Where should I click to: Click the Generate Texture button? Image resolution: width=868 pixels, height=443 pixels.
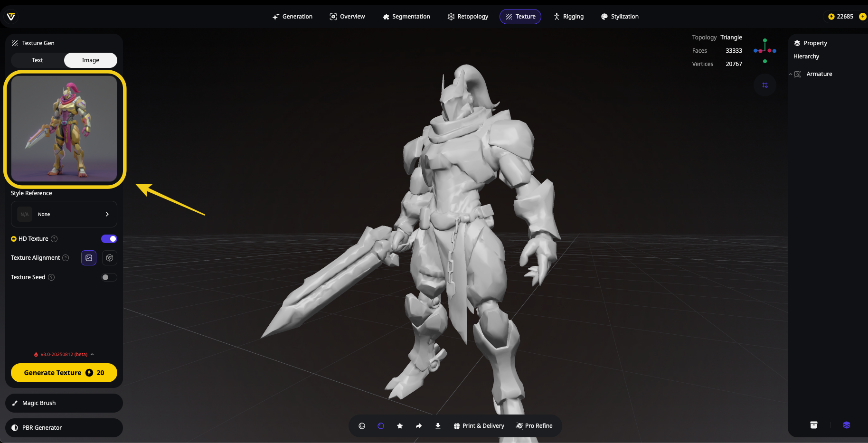tap(64, 373)
